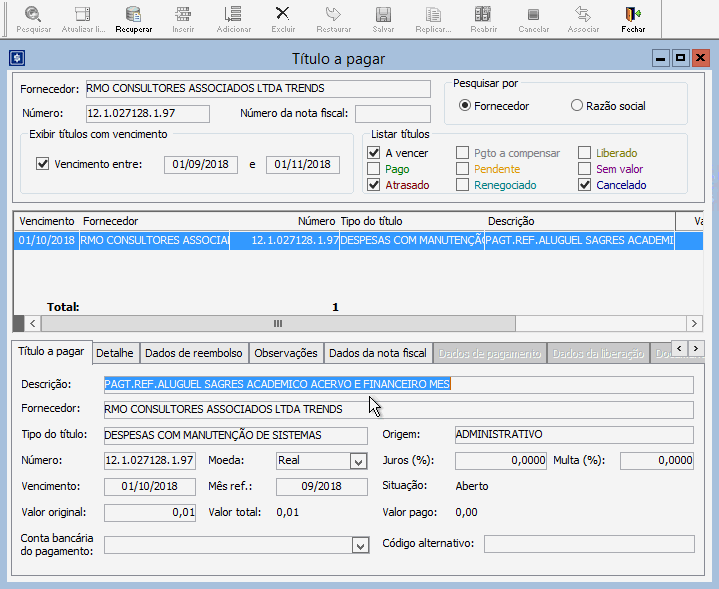Open the Dados de reembolso tab

[193, 353]
